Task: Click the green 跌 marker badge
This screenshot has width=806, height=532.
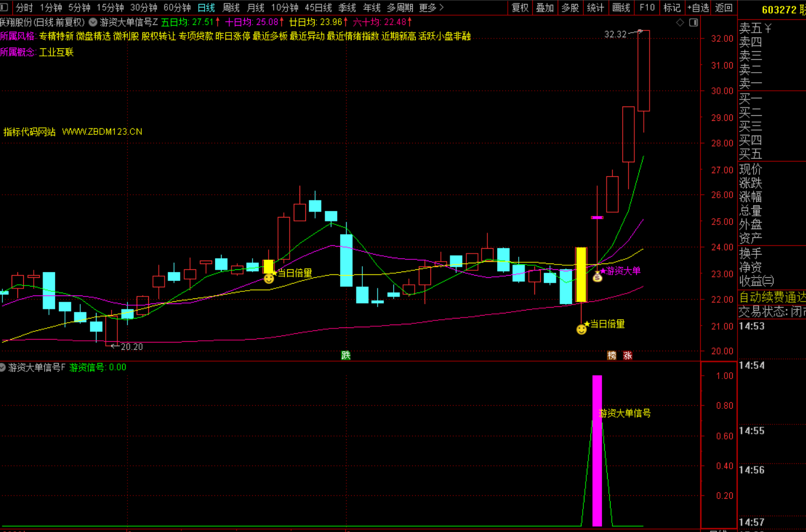Action: coord(346,355)
